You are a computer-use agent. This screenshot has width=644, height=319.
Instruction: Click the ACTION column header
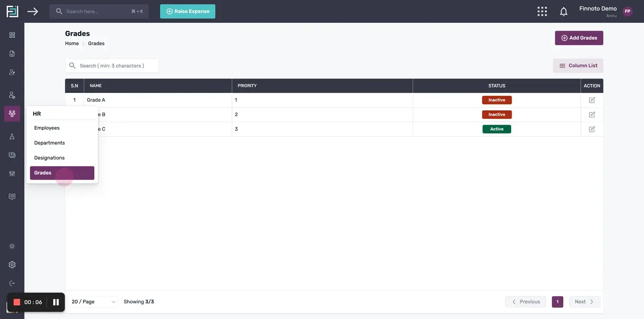(x=592, y=86)
